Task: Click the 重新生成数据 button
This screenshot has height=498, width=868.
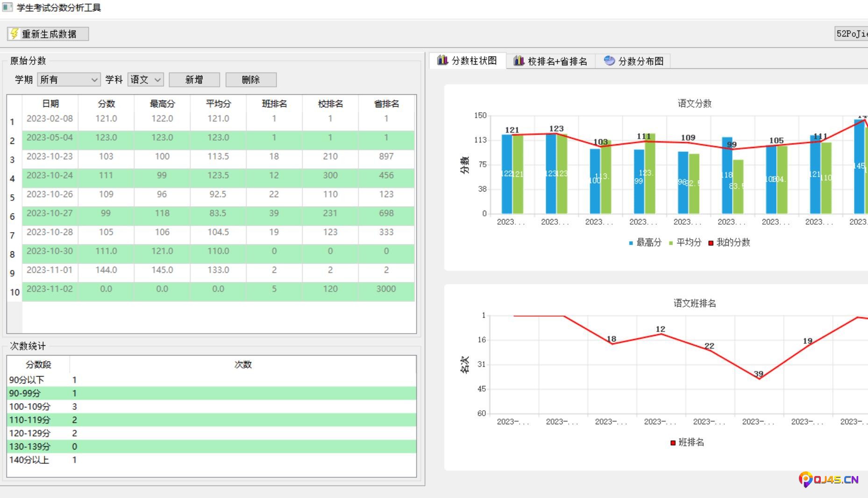Action: click(x=48, y=34)
